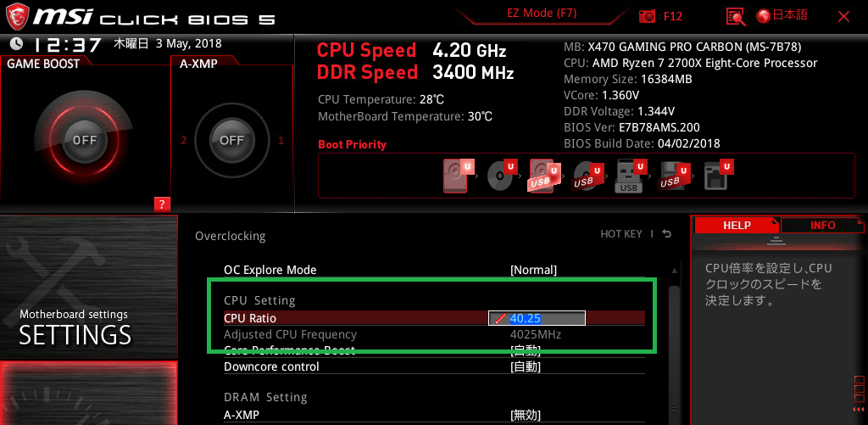Open OC Explore Mode Normal dropdown
The height and width of the screenshot is (425, 868).
[533, 270]
